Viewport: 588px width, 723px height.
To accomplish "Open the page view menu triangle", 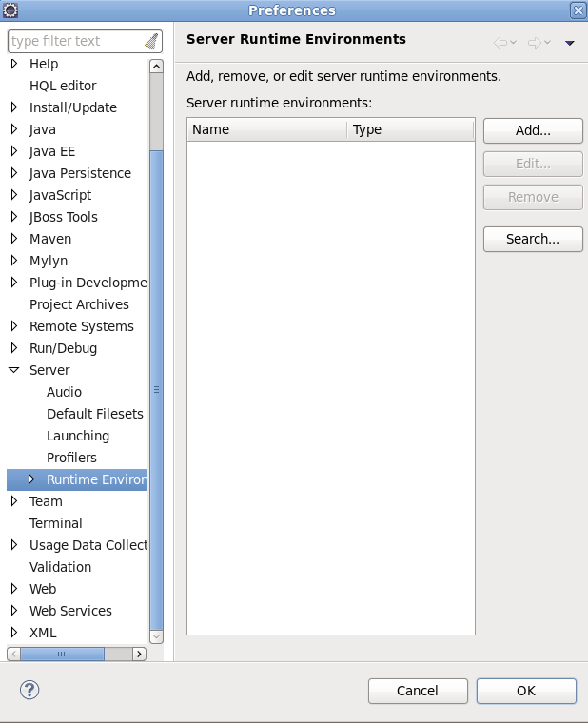I will [x=570, y=43].
